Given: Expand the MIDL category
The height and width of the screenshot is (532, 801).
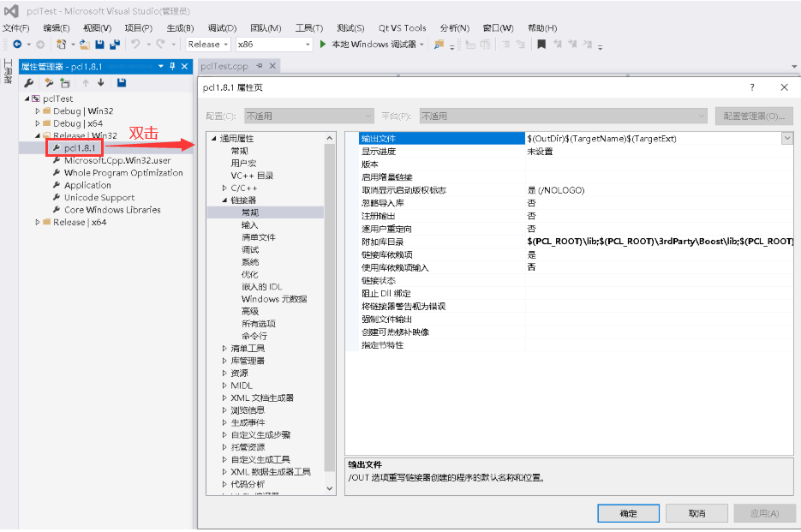Looking at the screenshot, I should click(x=224, y=386).
